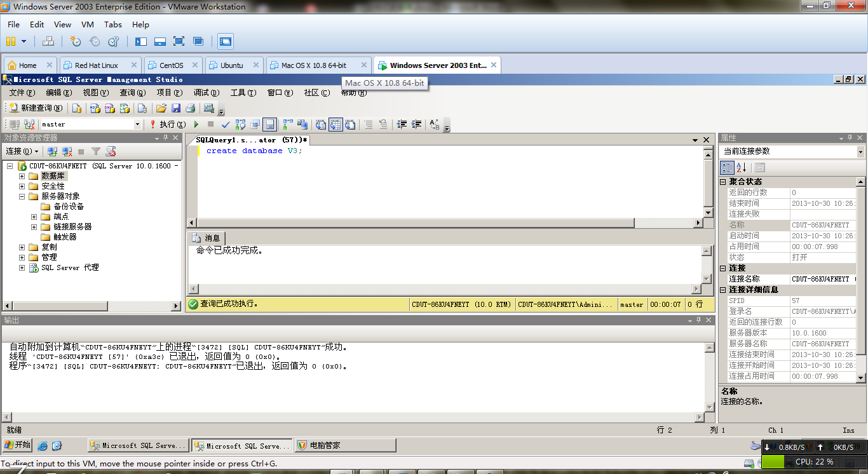Open the VMware VM menu
This screenshot has height=474, width=868.
click(x=88, y=25)
